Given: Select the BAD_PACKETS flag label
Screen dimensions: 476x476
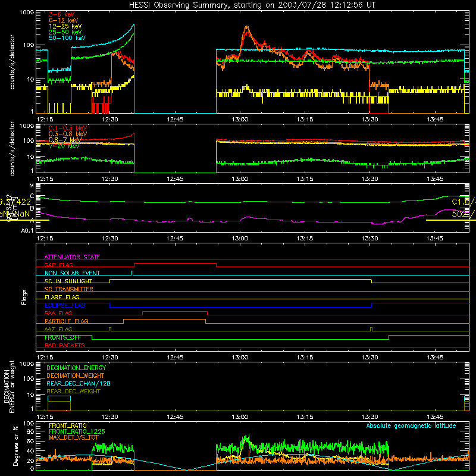Looking at the screenshot, I should point(65,345).
